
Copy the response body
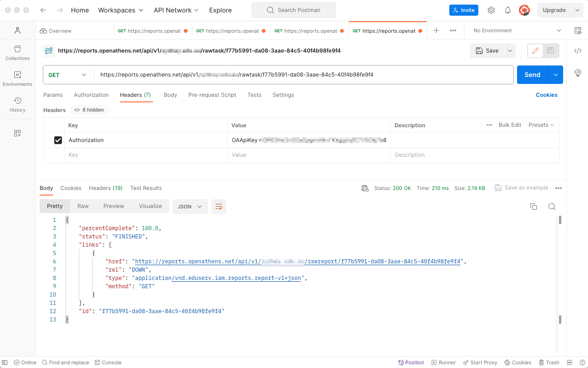pos(534,207)
